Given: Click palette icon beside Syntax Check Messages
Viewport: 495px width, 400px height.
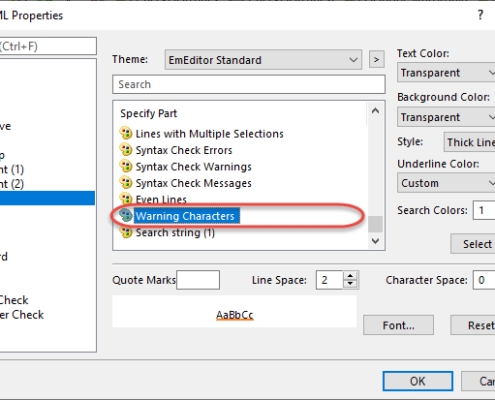Looking at the screenshot, I should coord(126,183).
